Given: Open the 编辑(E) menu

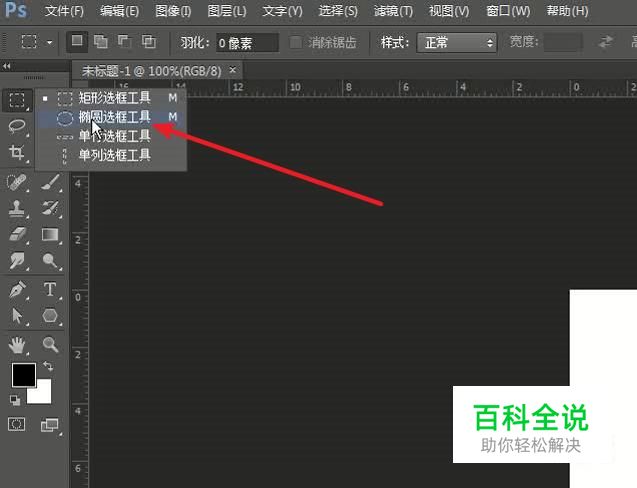Looking at the screenshot, I should pos(119,11).
